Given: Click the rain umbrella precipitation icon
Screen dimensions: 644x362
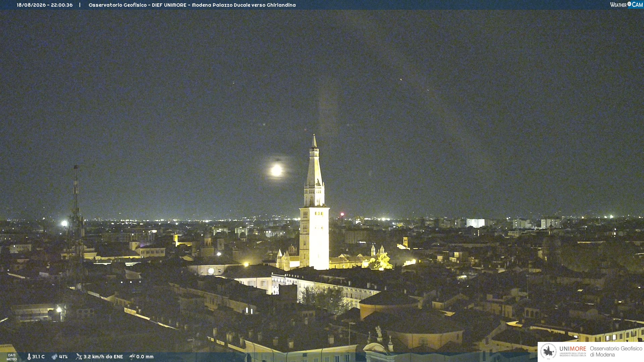Looking at the screenshot, I should tap(132, 357).
